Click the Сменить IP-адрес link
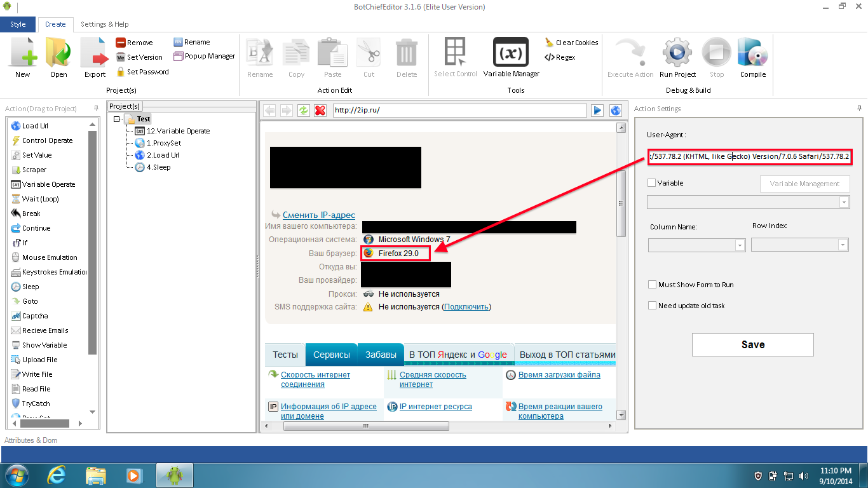This screenshot has height=488, width=868. point(318,215)
